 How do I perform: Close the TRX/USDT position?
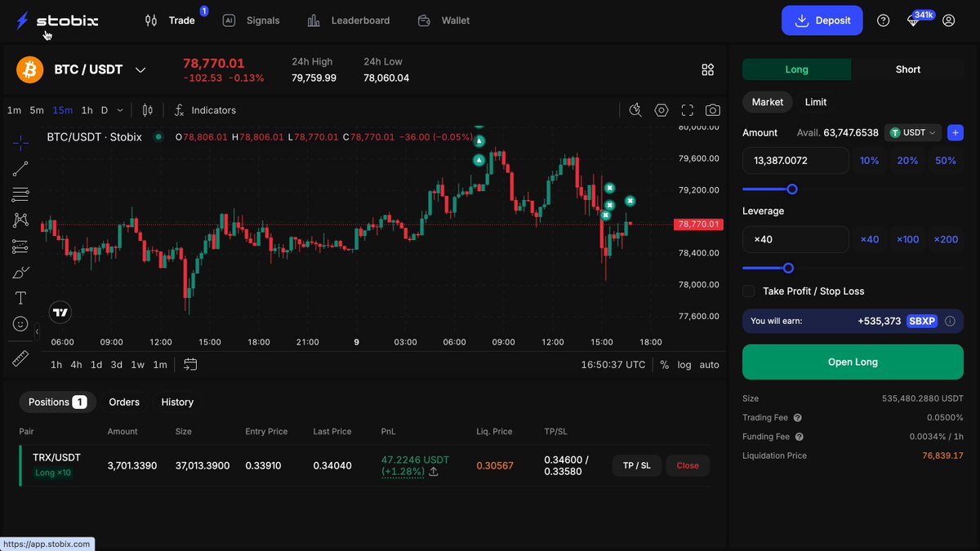click(x=688, y=465)
